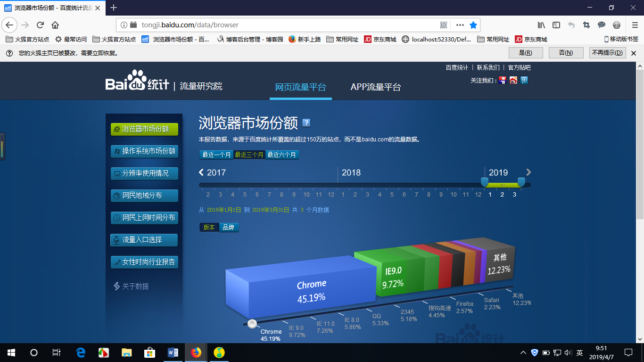Open page actions three-dot menu
Viewport: 644px width, 362px height.
pyautogui.click(x=460, y=25)
